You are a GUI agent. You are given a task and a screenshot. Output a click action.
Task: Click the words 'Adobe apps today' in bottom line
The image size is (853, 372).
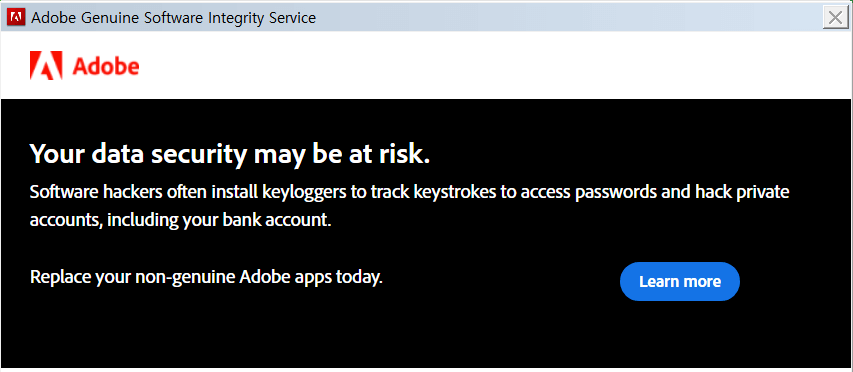(311, 277)
